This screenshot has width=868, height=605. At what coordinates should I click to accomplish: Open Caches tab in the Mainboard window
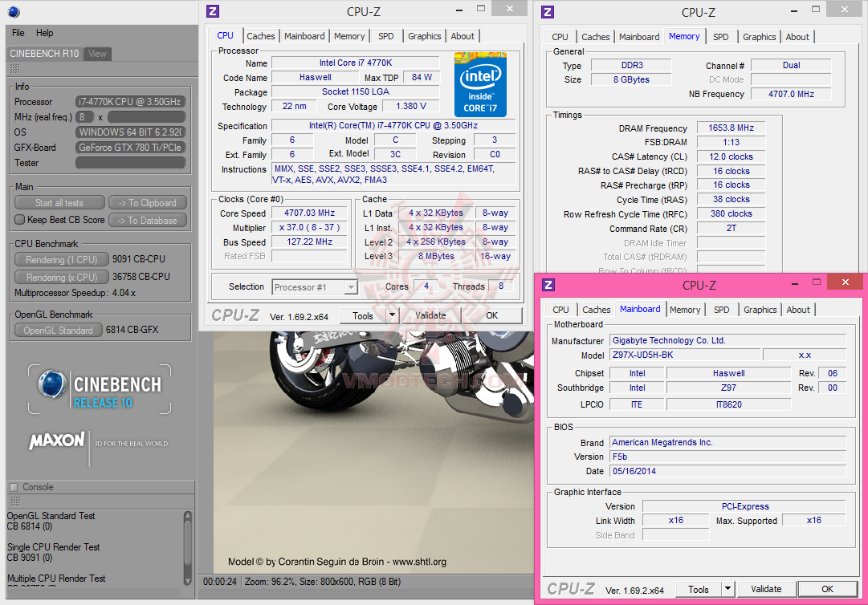click(596, 310)
